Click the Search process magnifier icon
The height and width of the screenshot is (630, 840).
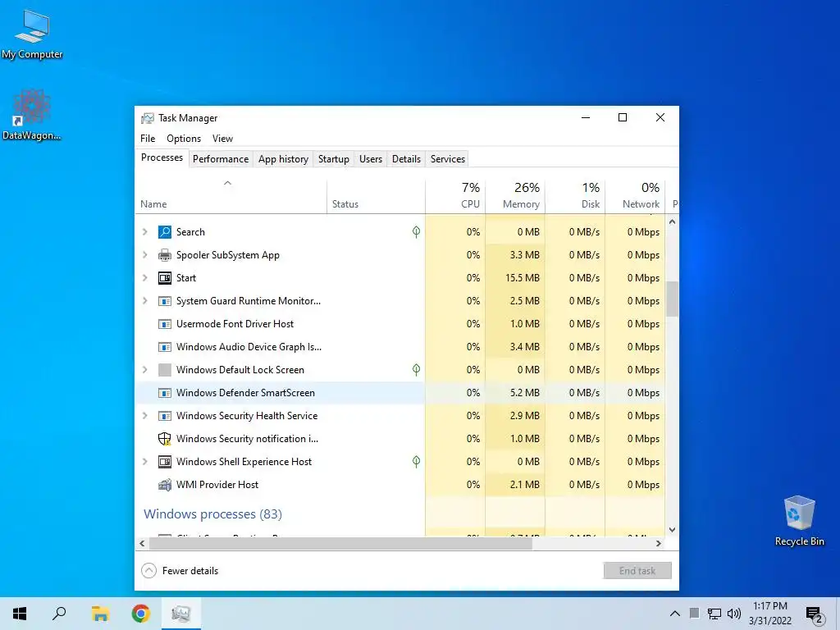[164, 232]
